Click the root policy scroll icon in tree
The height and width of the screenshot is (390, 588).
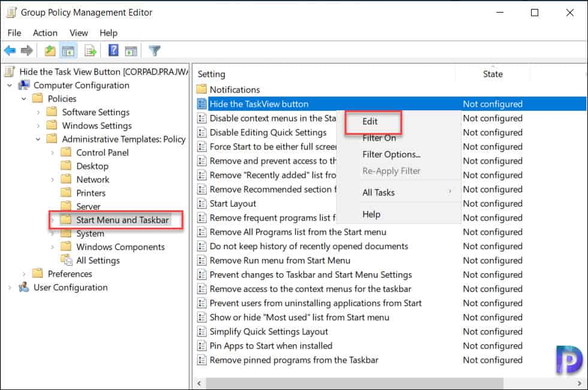(10, 71)
